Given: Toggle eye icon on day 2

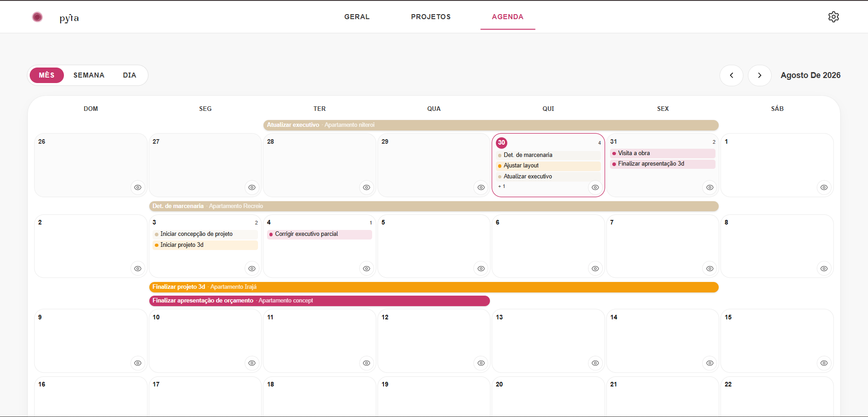Looking at the screenshot, I should pos(138,269).
